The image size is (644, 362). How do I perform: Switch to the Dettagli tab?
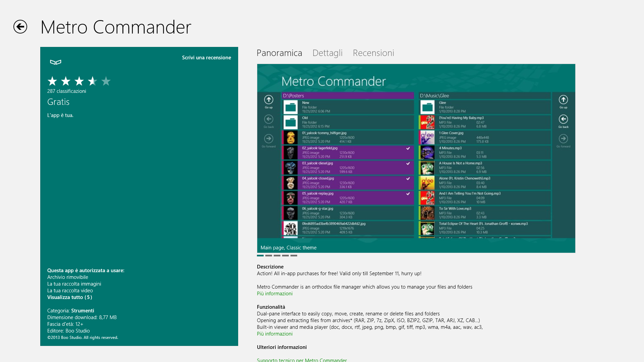click(327, 53)
